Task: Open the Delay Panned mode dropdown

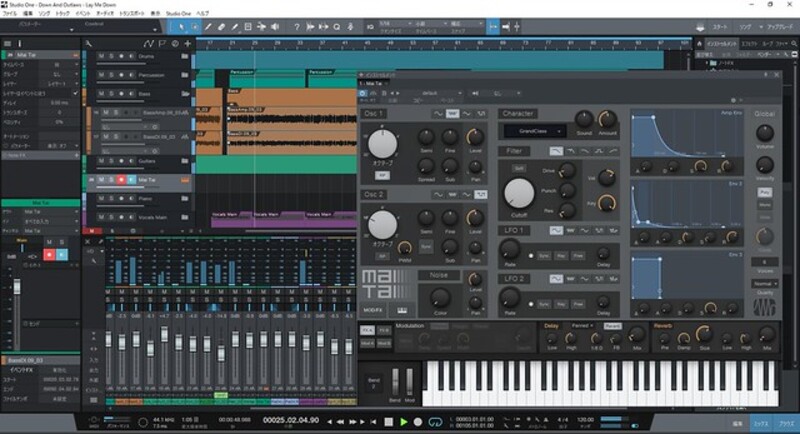Action: (x=583, y=325)
